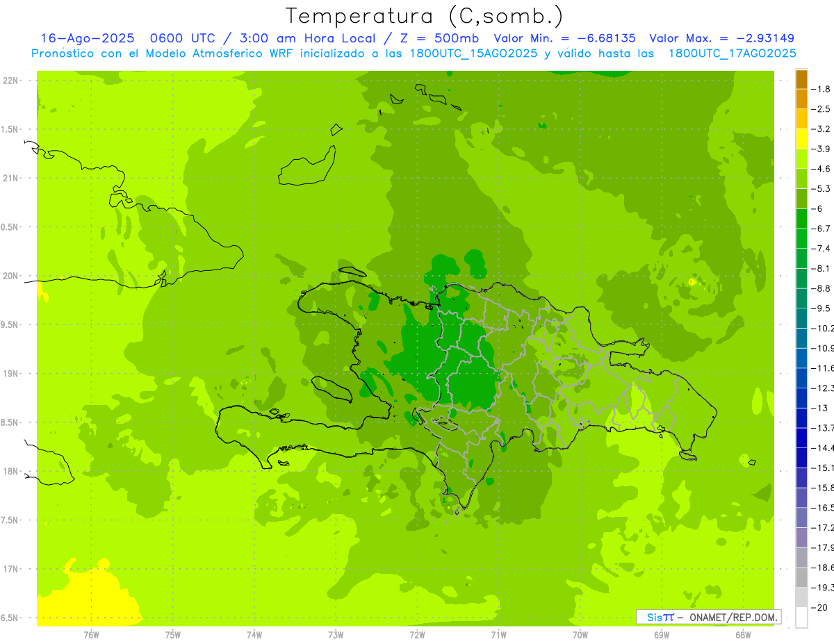Screen dimensions: 834x644
Task: Click the '-4.6' legend value
Action: 822,169
